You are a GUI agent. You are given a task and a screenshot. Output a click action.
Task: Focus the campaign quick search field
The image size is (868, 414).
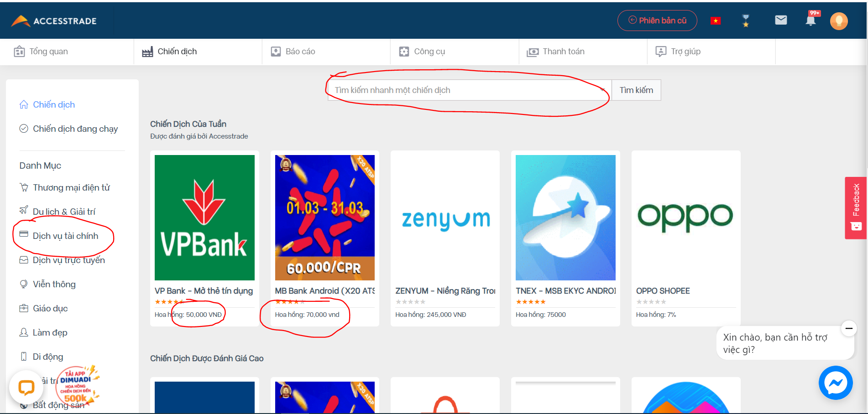(470, 90)
